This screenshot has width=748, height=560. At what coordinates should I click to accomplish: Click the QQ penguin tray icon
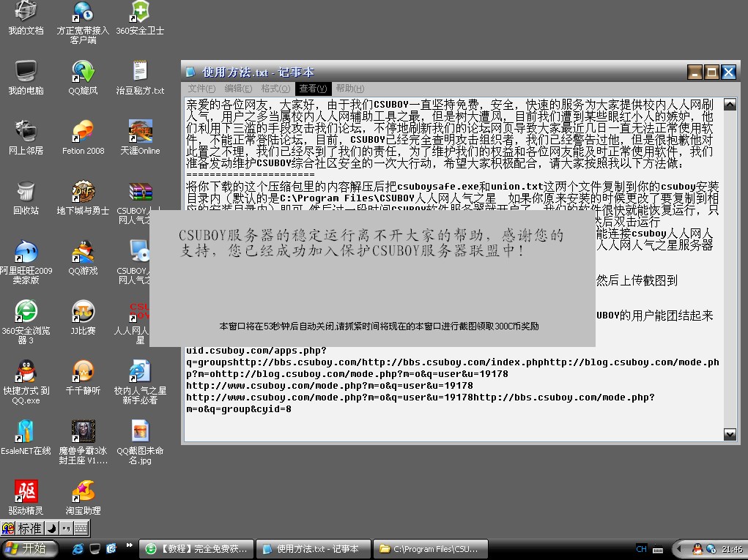697,549
